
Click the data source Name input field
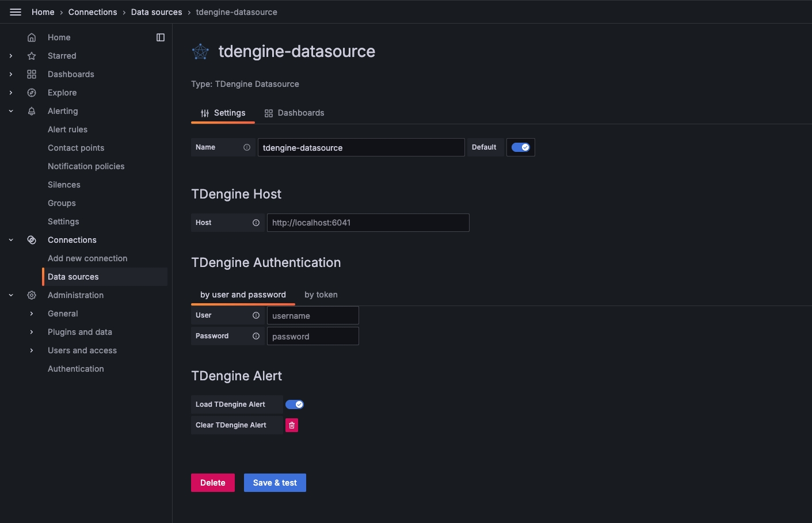(361, 147)
